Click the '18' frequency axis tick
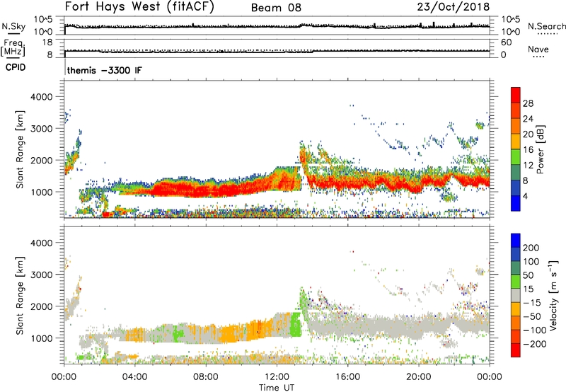Viewport: 566px width, 392px height. pos(47,42)
